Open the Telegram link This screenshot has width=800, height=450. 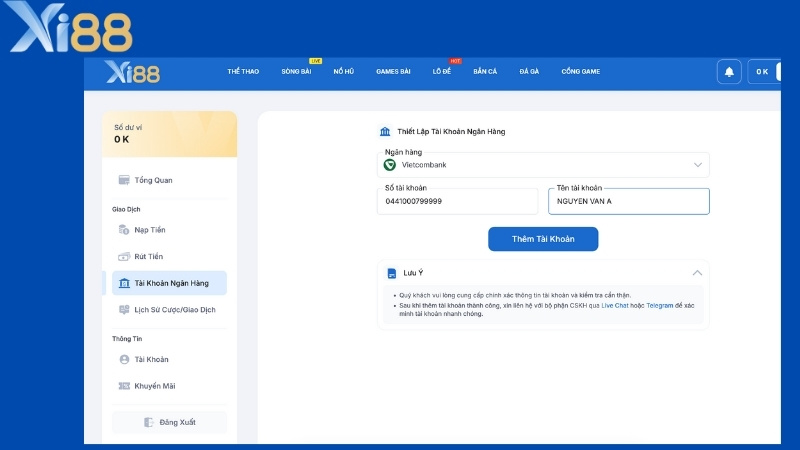pos(660,306)
